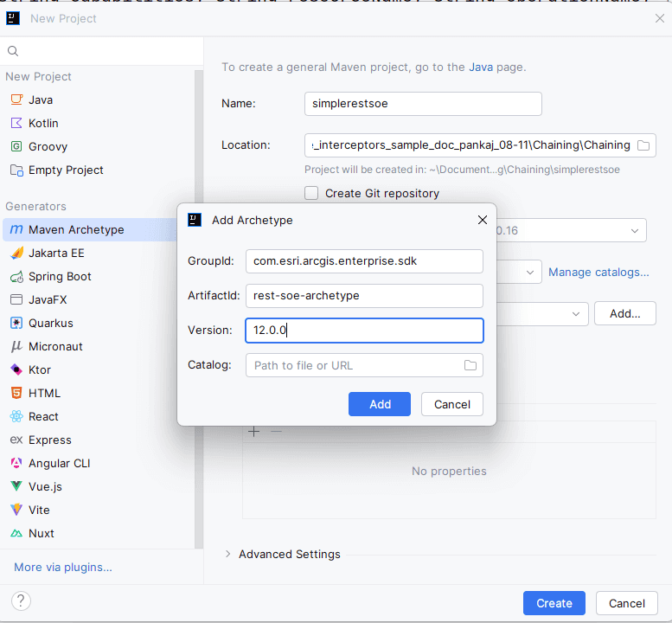This screenshot has height=623, width=672.
Task: Click minus icon to remove property
Action: (277, 431)
